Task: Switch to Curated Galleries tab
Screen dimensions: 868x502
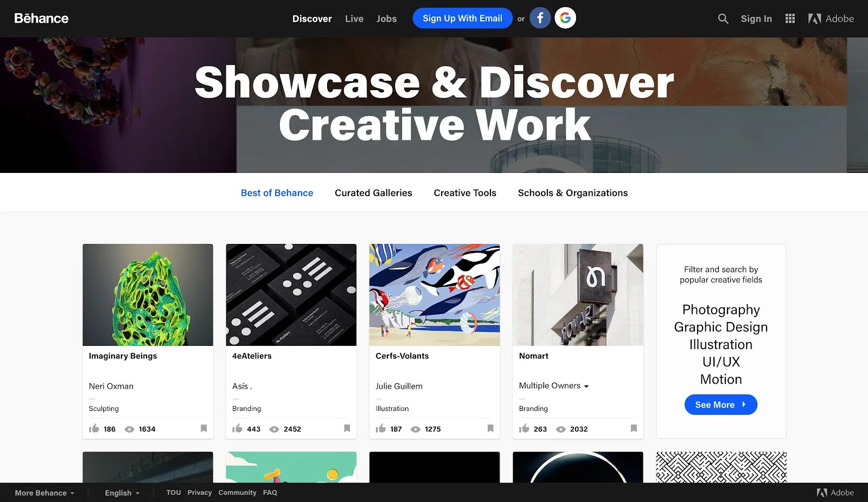Action: coord(373,193)
